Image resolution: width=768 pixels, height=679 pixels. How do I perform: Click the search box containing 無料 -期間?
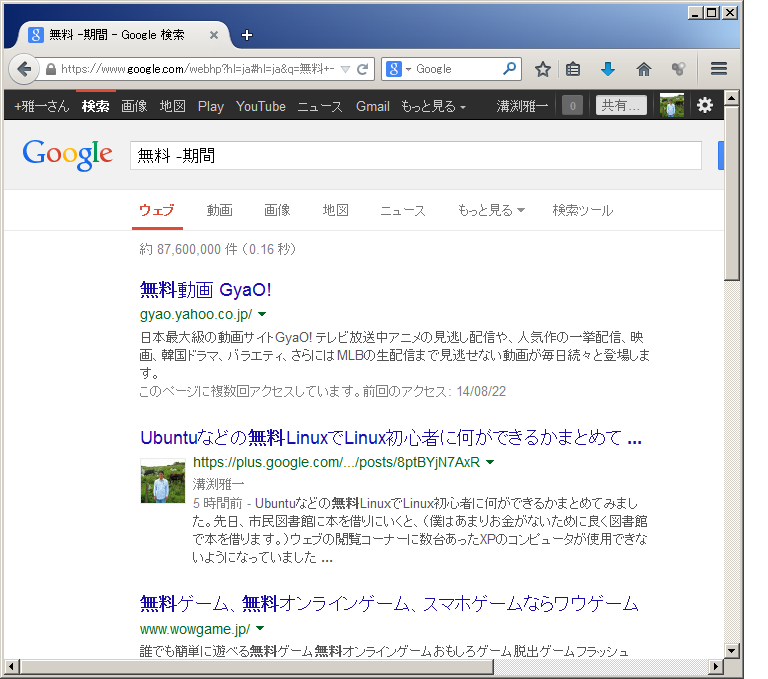coord(416,156)
